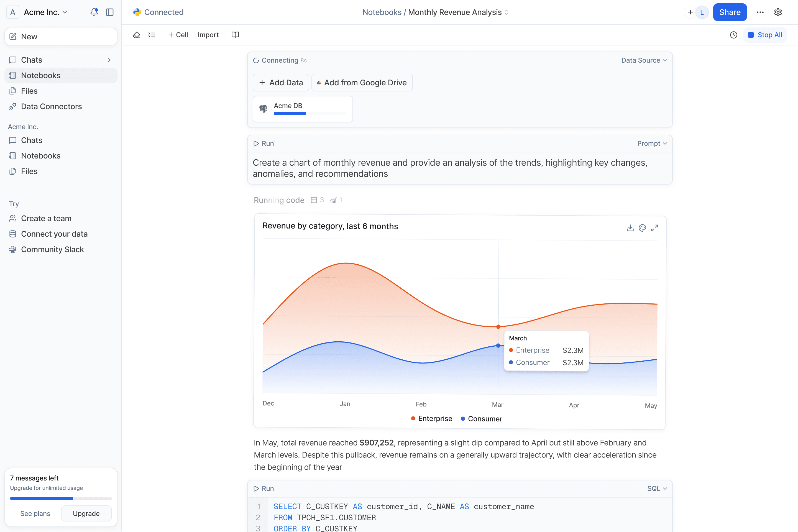Viewport: 798px width, 532px height.
Task: Download the revenue chart
Action: (x=630, y=228)
